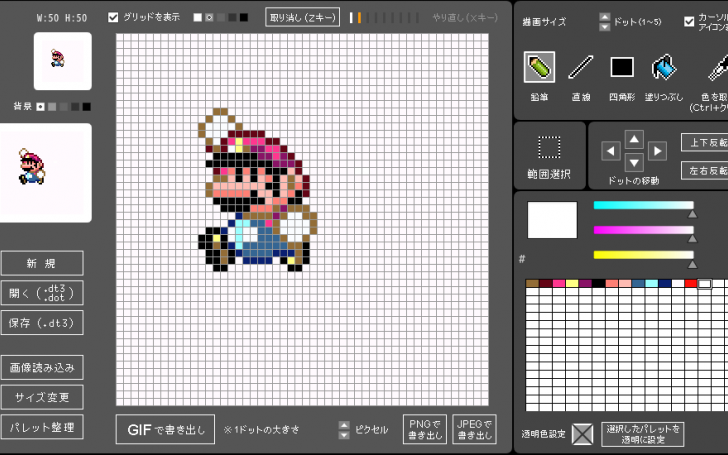
Task: Pick the light yellow palette swatch
Action: pos(572,283)
